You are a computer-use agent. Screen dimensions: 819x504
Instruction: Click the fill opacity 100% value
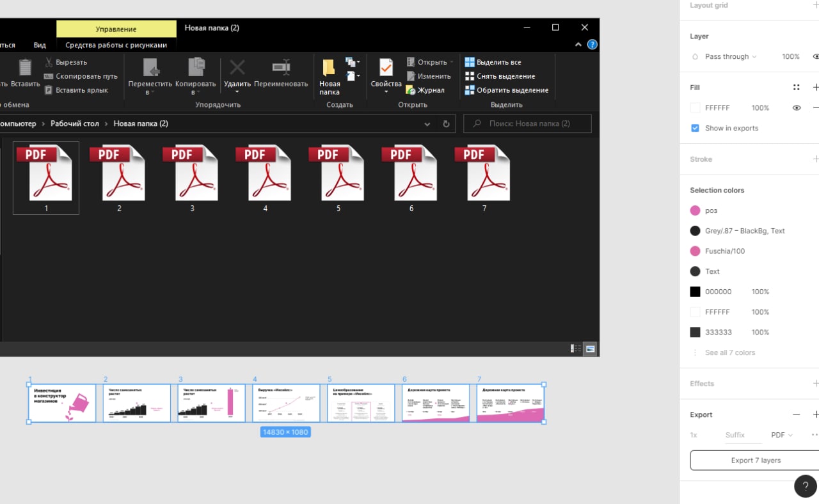point(760,108)
